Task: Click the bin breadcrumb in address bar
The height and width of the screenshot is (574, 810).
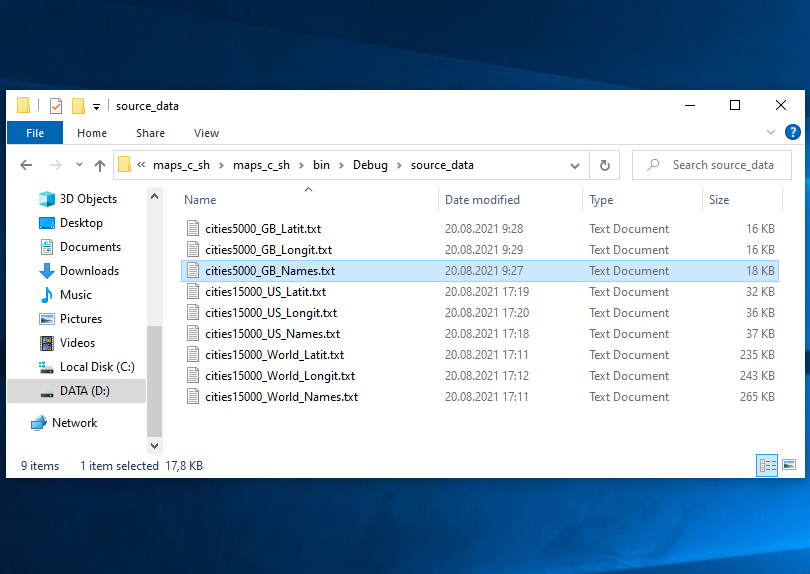Action: [x=321, y=165]
